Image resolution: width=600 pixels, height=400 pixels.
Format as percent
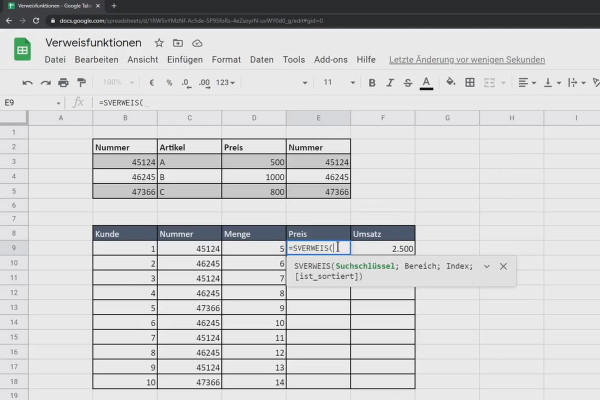tap(169, 83)
